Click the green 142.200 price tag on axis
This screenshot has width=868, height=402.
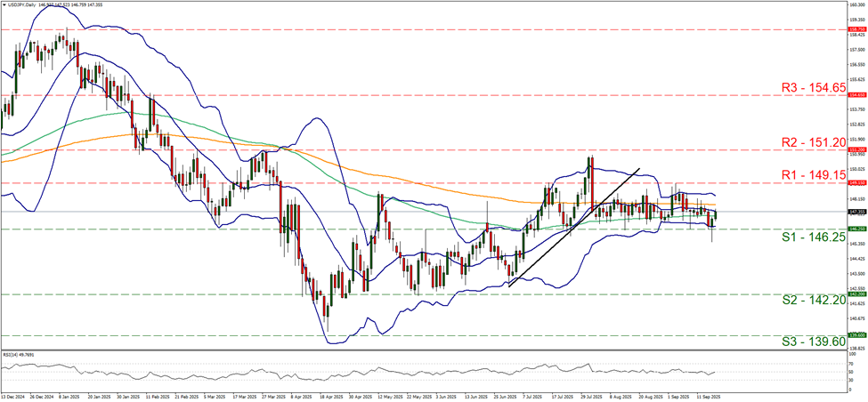pos(853,293)
